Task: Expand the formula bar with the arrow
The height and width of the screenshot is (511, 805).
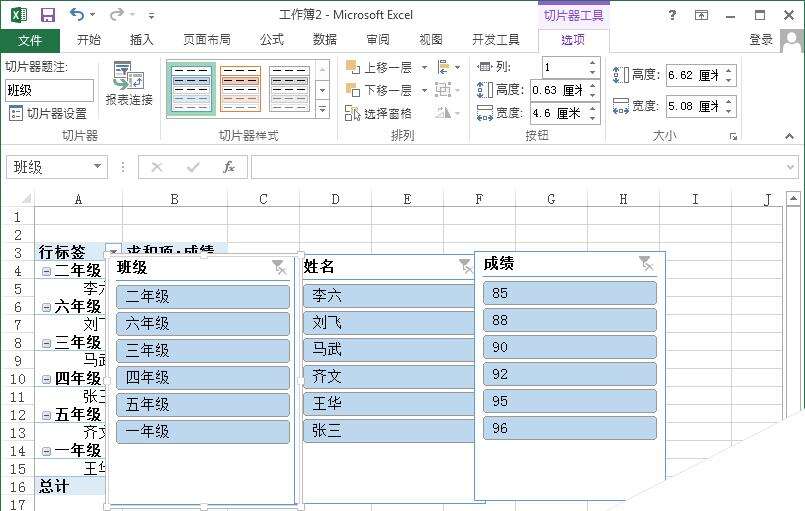Action: [x=790, y=167]
